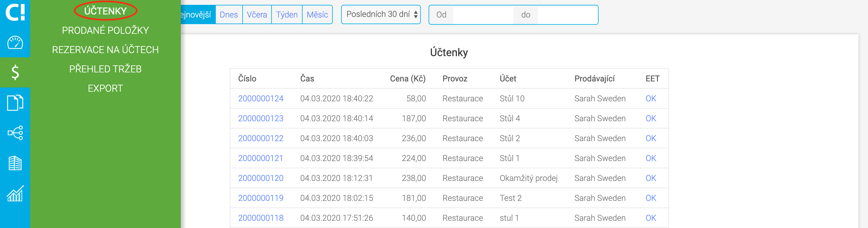This screenshot has width=868, height=228.
Task: Filter receipts by Dnes
Action: [229, 14]
